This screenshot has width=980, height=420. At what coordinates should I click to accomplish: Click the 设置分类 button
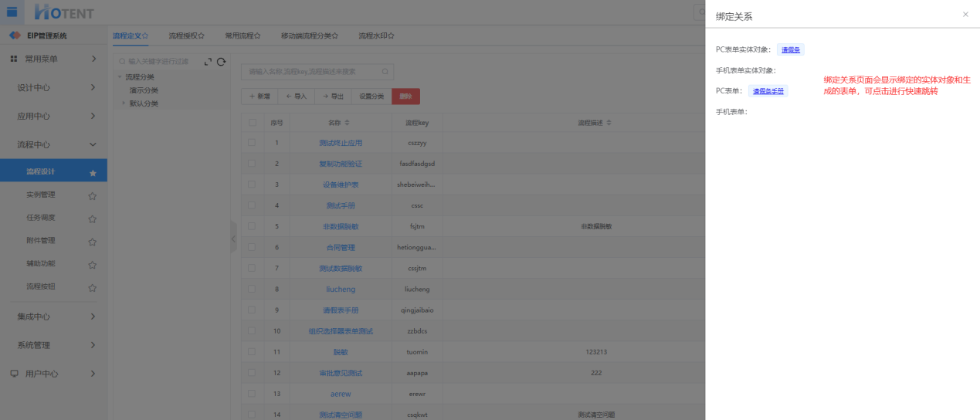(x=371, y=97)
